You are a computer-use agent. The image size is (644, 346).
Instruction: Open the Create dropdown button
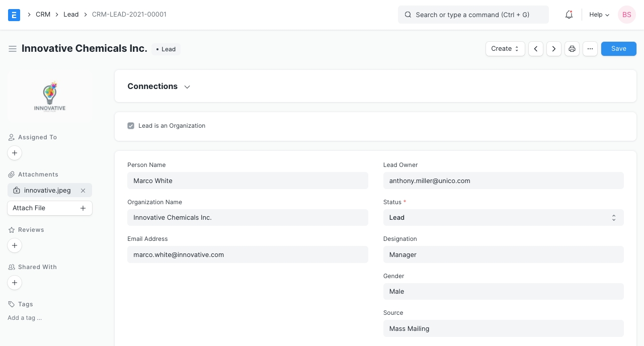click(x=505, y=49)
